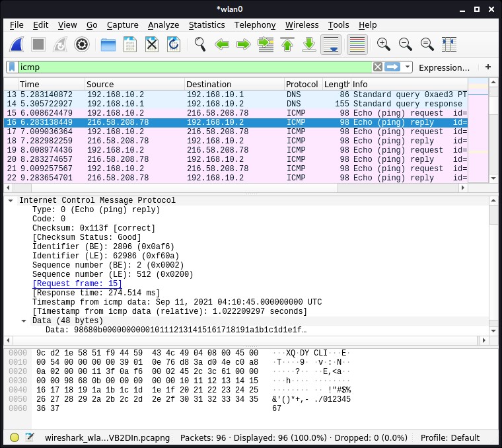Select packet 13 DNS standard query
The width and height of the screenshot is (502, 448).
tap(236, 94)
